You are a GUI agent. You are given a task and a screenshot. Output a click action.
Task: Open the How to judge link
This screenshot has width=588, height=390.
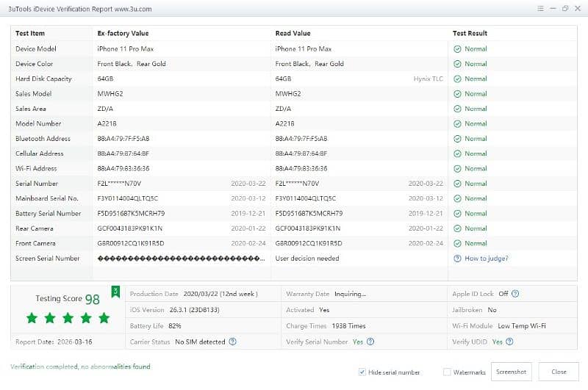[x=486, y=259]
